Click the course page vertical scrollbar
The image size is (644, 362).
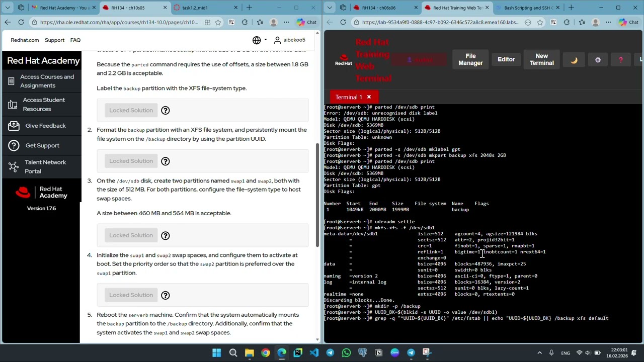(x=317, y=195)
